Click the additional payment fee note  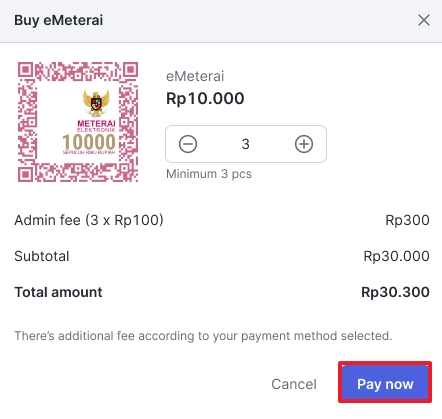[203, 336]
